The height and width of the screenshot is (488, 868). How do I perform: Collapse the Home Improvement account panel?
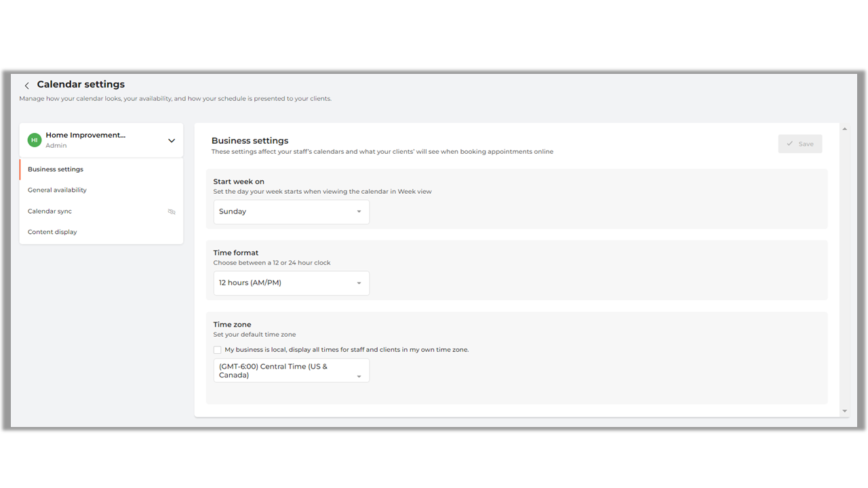172,140
